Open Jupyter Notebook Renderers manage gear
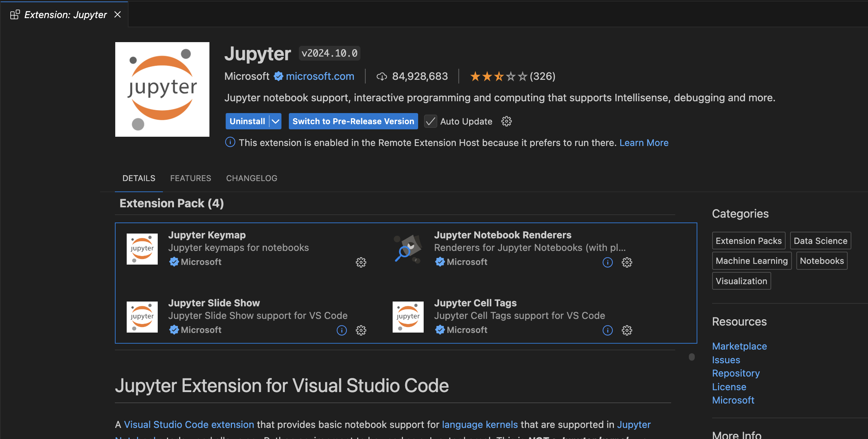 pos(627,262)
